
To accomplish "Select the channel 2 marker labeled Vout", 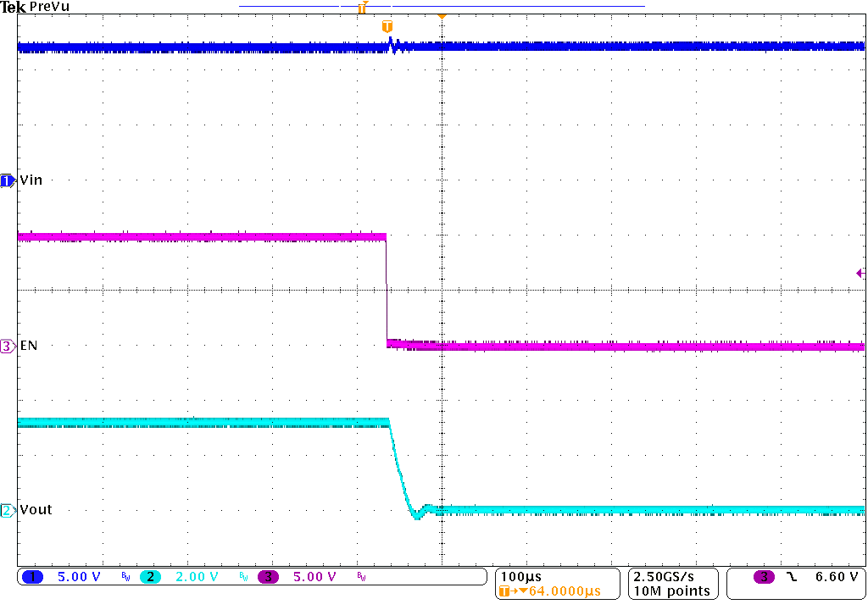I will click(x=8, y=509).
